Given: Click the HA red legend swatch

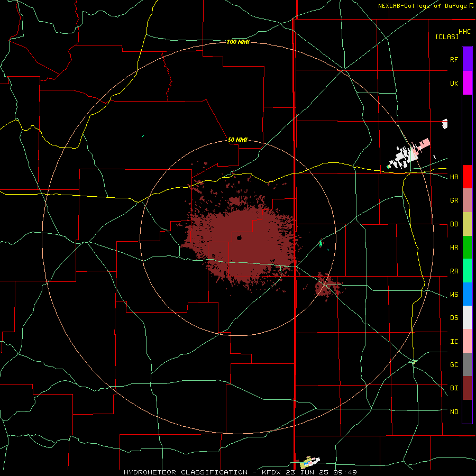Looking at the screenshot, I should click(467, 177).
